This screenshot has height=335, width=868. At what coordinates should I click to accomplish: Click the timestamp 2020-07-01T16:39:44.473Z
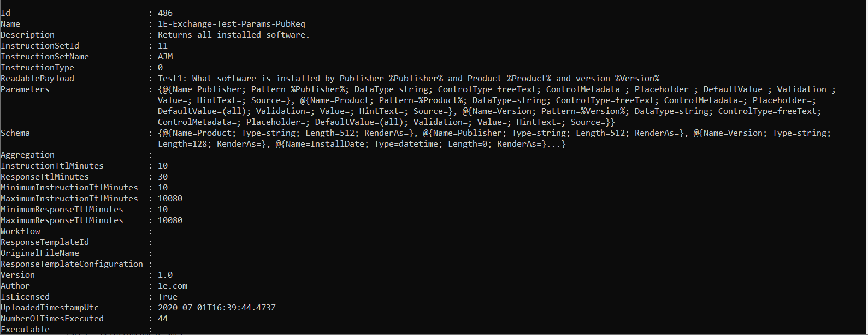(216, 308)
